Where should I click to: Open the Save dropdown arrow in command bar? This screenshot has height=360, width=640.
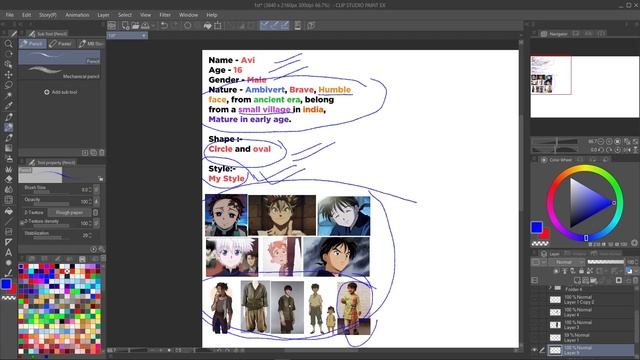click(x=153, y=26)
